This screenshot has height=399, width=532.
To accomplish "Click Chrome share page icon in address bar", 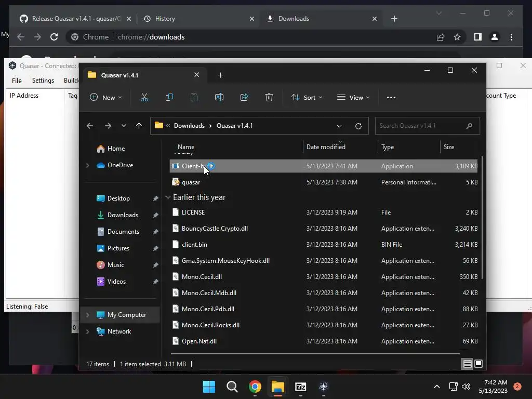I will pyautogui.click(x=441, y=37).
